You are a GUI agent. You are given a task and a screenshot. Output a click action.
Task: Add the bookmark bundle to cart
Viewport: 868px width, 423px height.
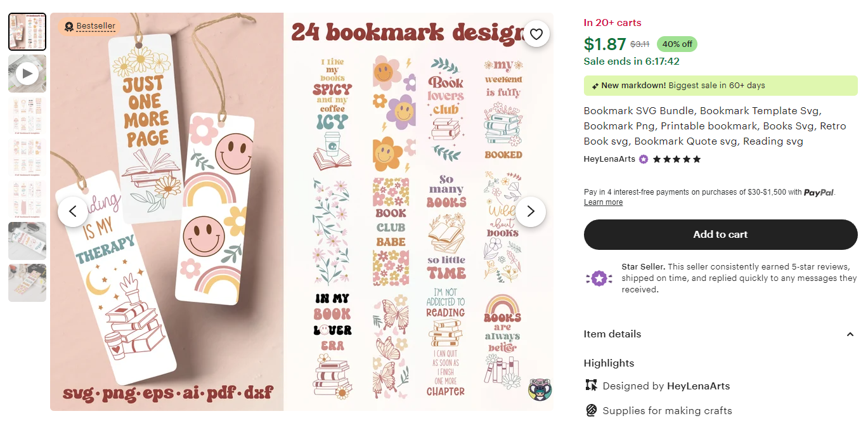coord(720,235)
